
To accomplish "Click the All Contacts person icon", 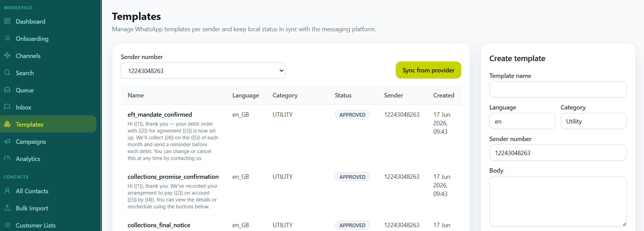I will tap(7, 191).
